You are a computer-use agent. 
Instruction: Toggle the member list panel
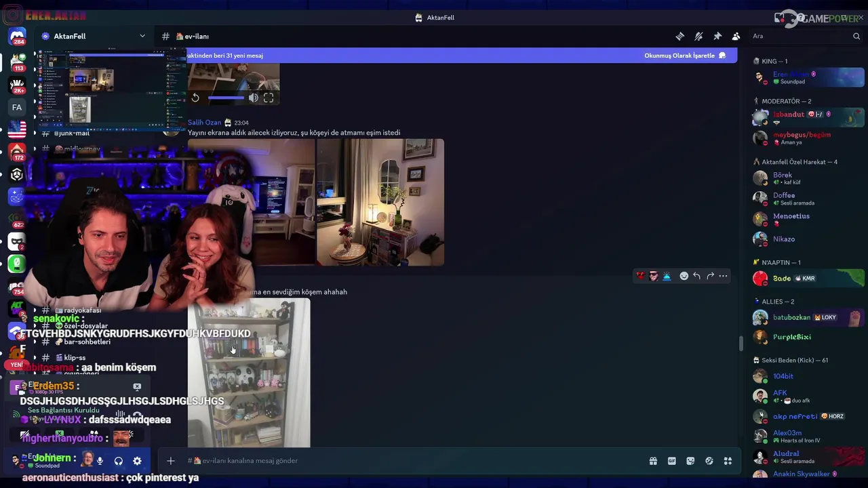(x=736, y=36)
